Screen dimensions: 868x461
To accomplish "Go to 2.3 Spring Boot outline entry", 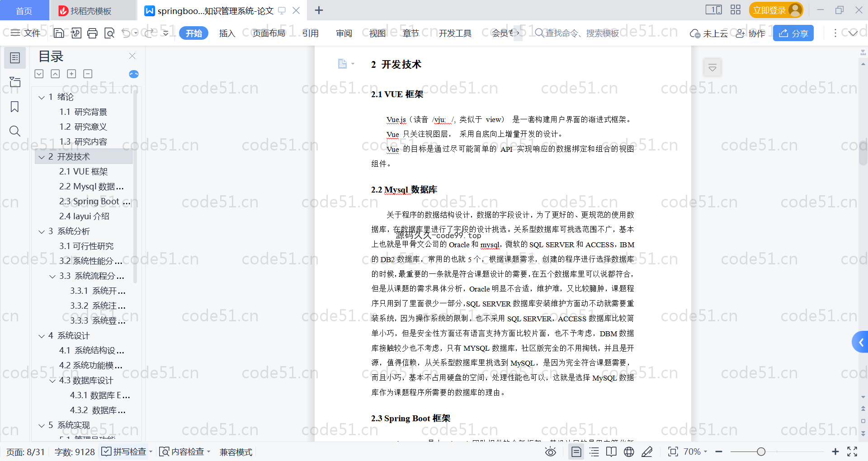I will tap(94, 201).
